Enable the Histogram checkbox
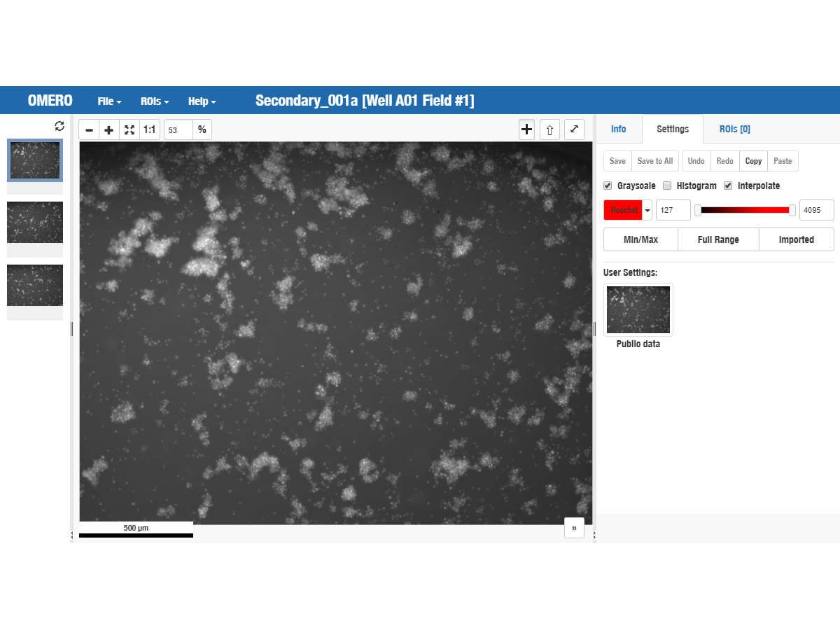The height and width of the screenshot is (630, 840). (667, 185)
